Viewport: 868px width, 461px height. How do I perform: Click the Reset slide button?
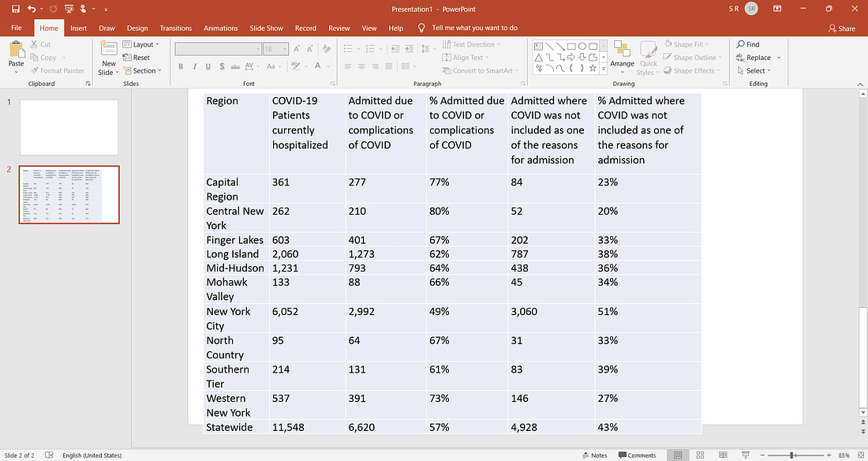[x=137, y=58]
